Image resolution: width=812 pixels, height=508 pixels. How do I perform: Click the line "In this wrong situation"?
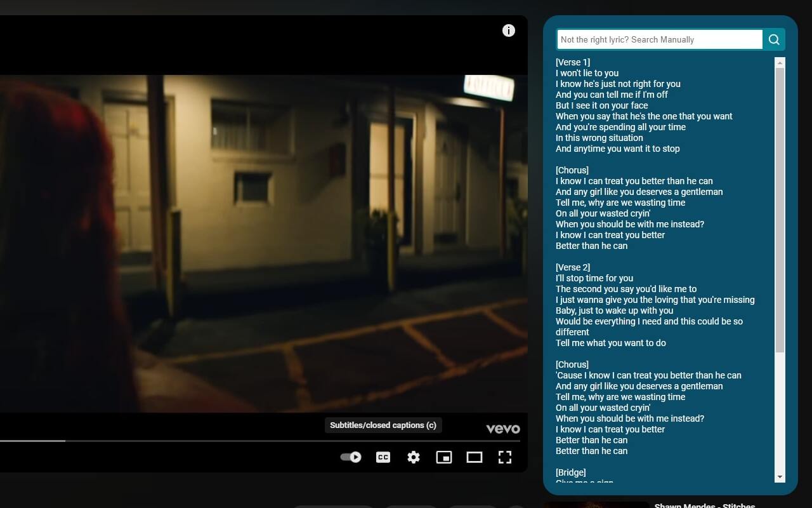pyautogui.click(x=599, y=138)
